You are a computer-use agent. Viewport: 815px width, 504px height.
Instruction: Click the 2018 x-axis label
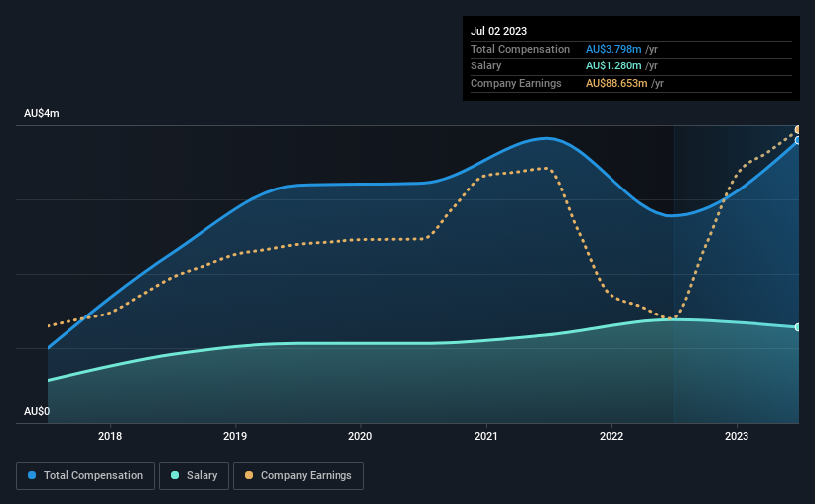pyautogui.click(x=110, y=436)
